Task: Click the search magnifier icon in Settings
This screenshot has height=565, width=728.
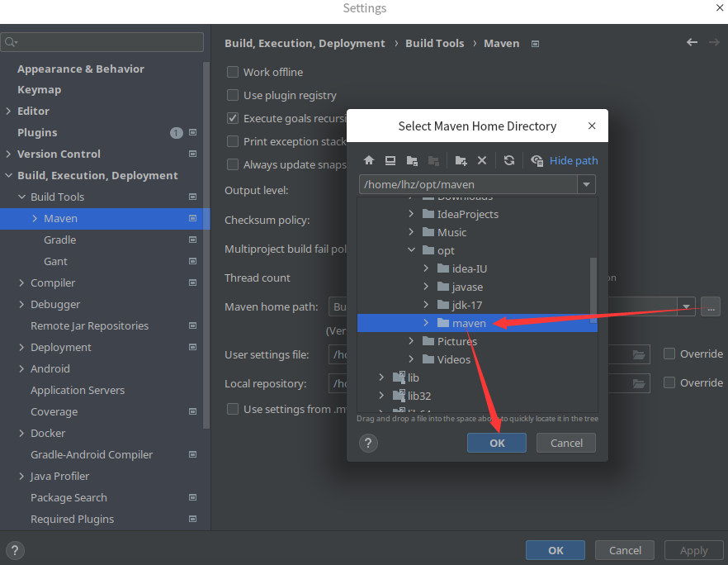Action: [x=11, y=42]
